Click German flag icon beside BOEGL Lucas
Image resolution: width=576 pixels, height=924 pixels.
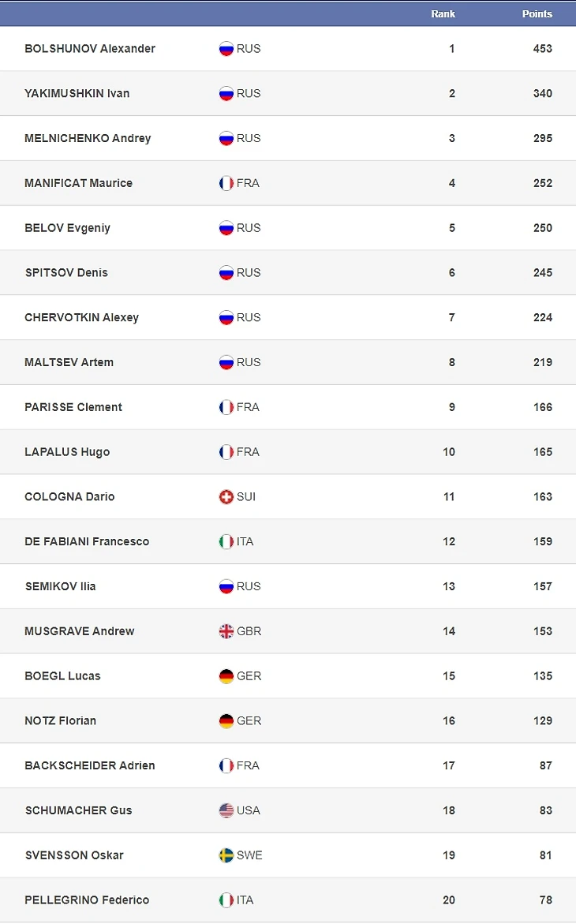226,676
